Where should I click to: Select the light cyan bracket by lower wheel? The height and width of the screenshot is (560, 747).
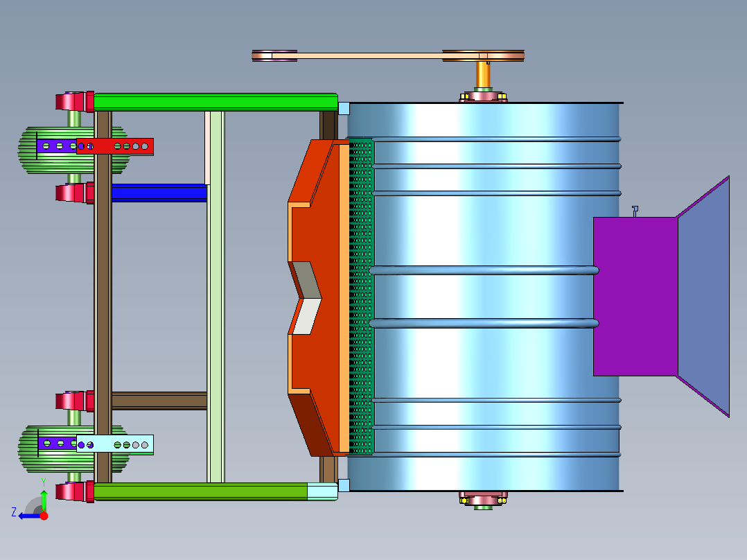click(x=115, y=444)
